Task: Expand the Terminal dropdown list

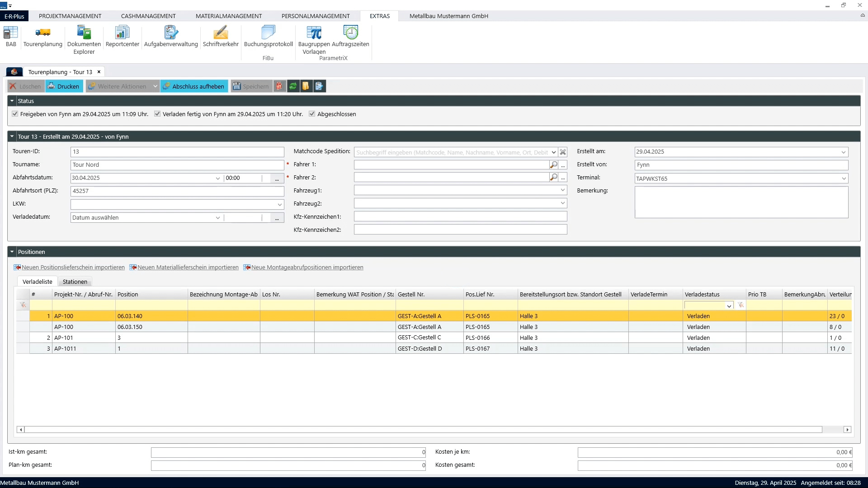Action: [x=844, y=178]
